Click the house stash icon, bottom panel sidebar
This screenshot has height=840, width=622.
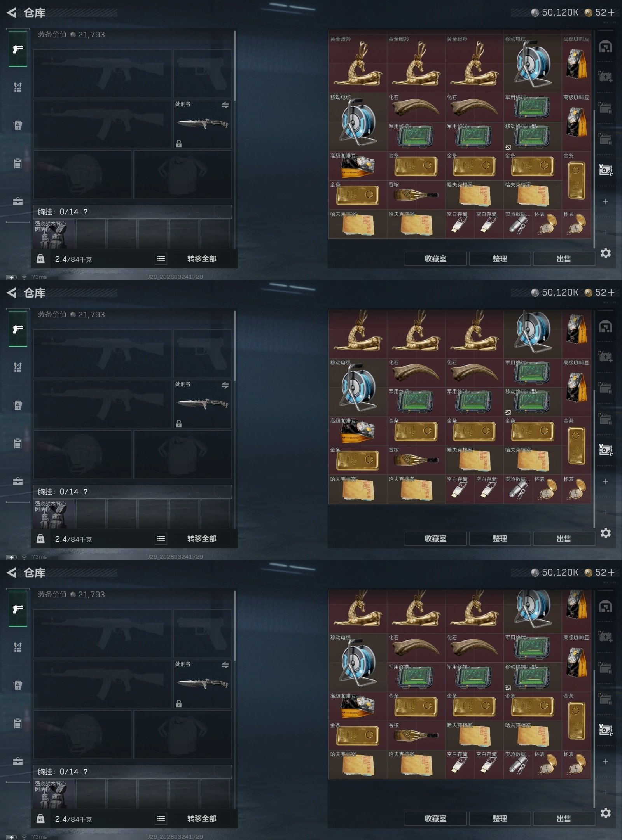point(605,607)
